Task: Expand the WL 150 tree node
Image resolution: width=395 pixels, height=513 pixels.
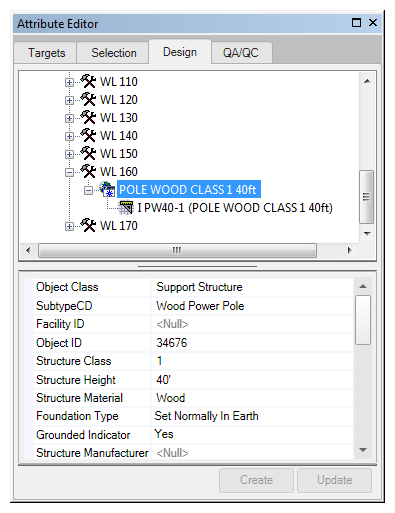Action: [69, 154]
